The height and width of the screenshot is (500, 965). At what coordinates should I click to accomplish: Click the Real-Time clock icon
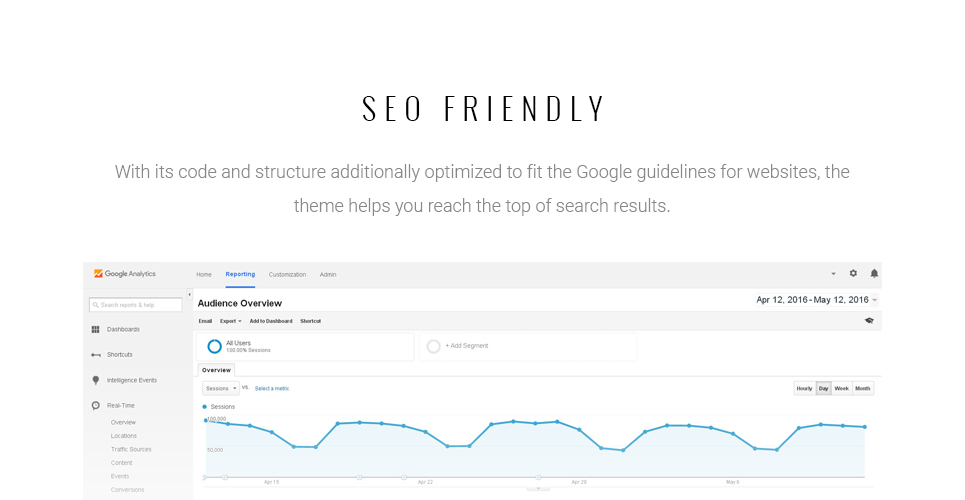tap(95, 406)
